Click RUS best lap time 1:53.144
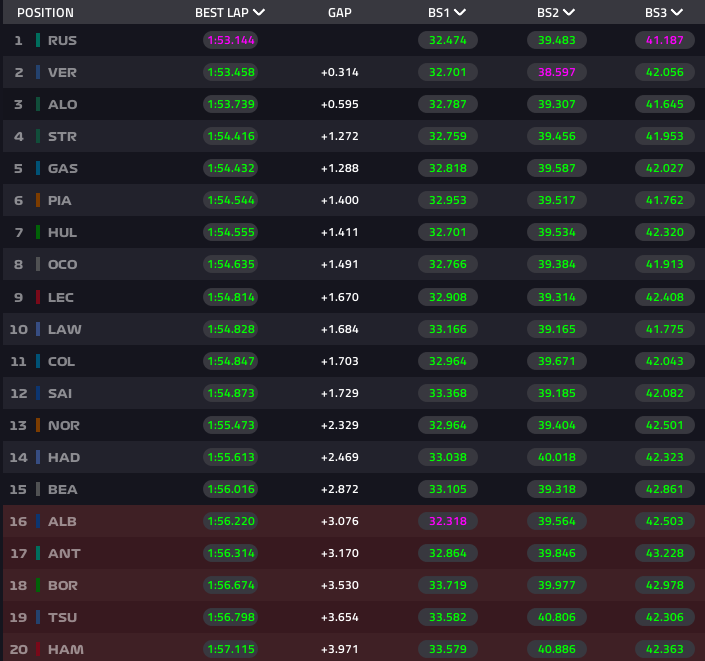Screen dimensions: 705x661 230,41
